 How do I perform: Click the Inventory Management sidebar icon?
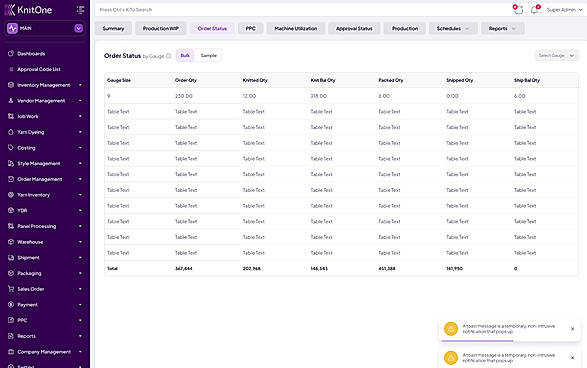pos(11,85)
